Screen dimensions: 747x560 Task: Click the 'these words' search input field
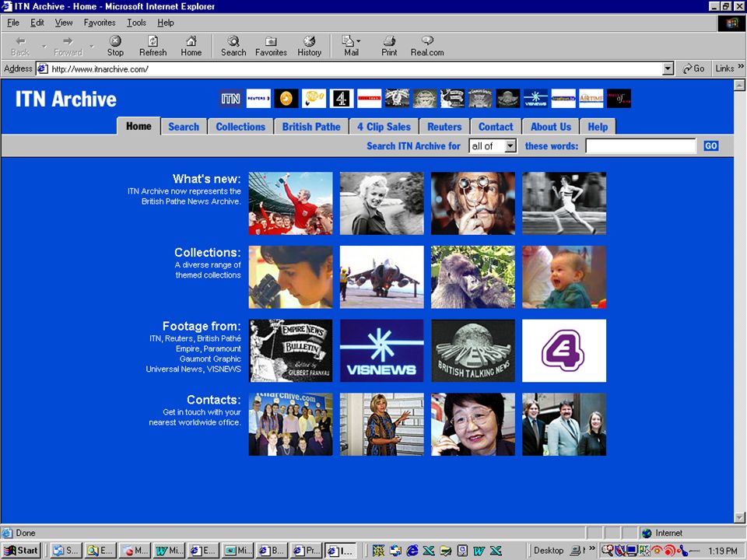coord(640,145)
